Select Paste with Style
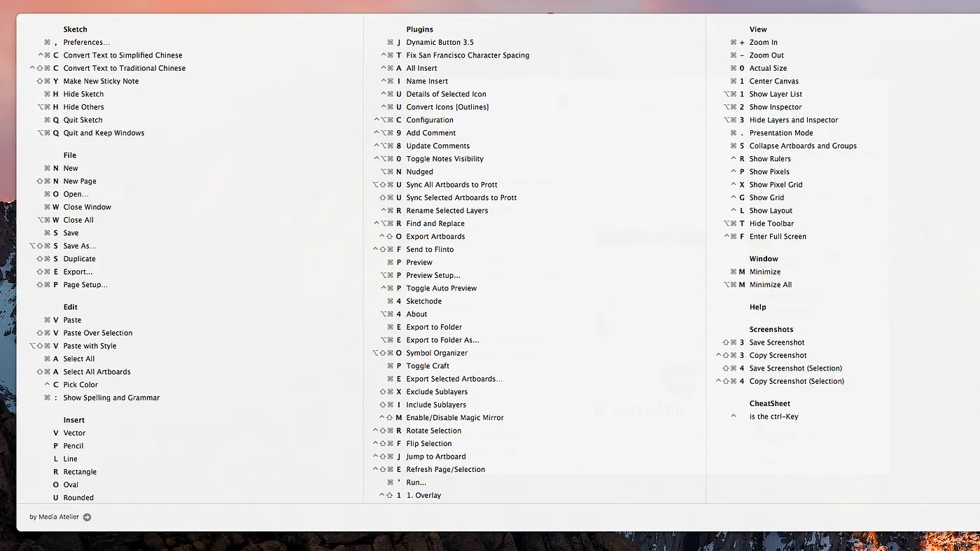The height and width of the screenshot is (551, 980). (90, 346)
